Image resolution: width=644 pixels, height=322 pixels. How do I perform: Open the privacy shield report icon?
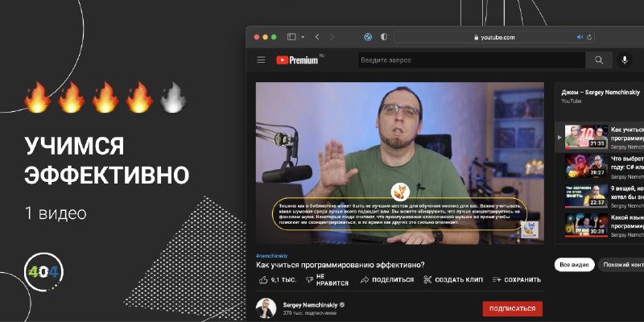[384, 37]
